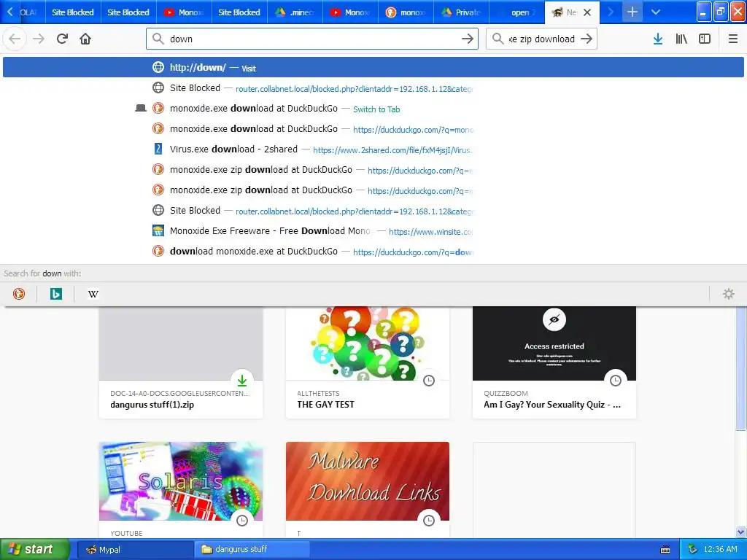Click the Windows start button

(35, 550)
